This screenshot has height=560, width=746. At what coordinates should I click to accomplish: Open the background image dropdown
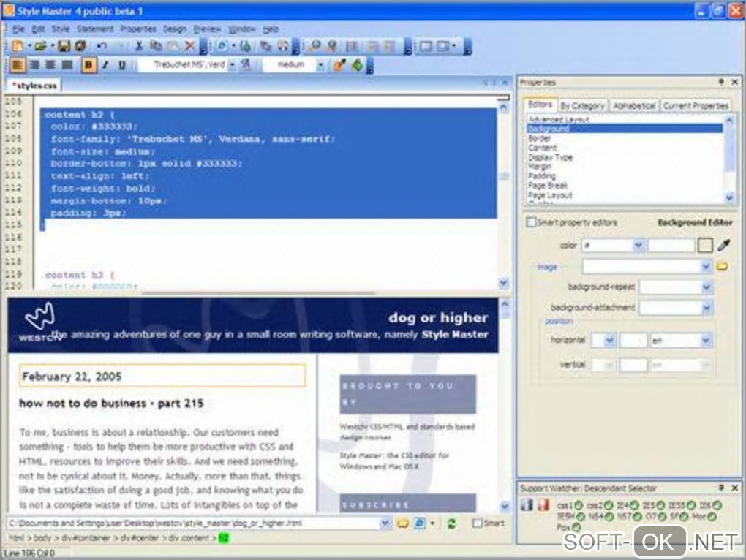tap(706, 267)
